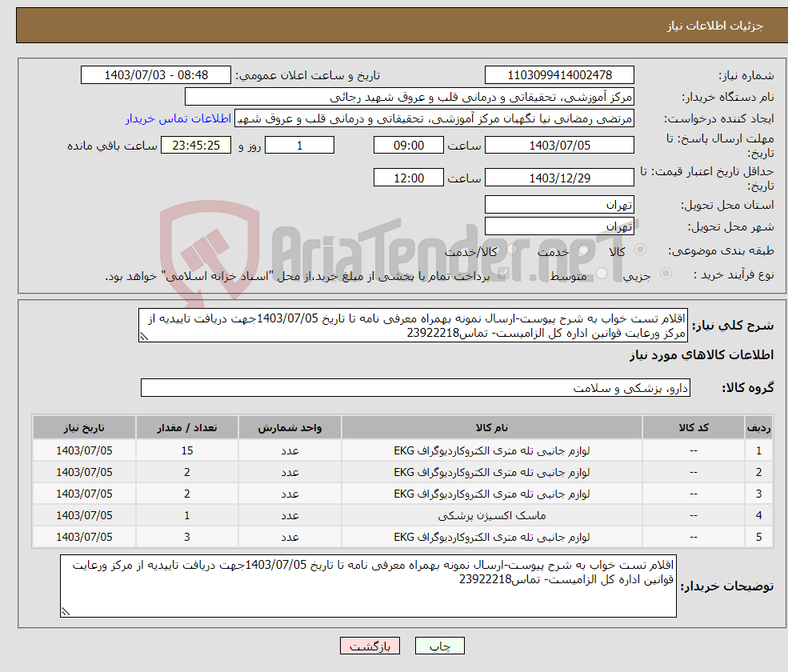Click the delivery province field تهران
788x672 pixels.
(559, 205)
